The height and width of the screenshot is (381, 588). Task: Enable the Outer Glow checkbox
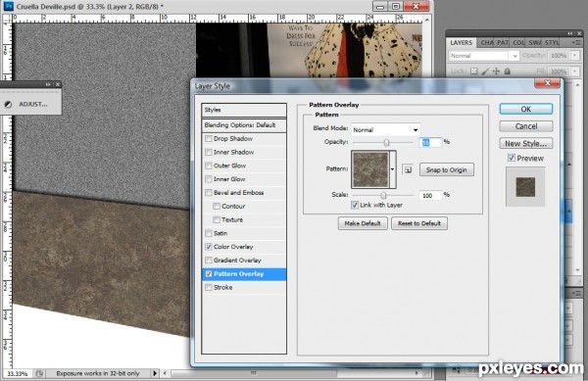click(209, 166)
